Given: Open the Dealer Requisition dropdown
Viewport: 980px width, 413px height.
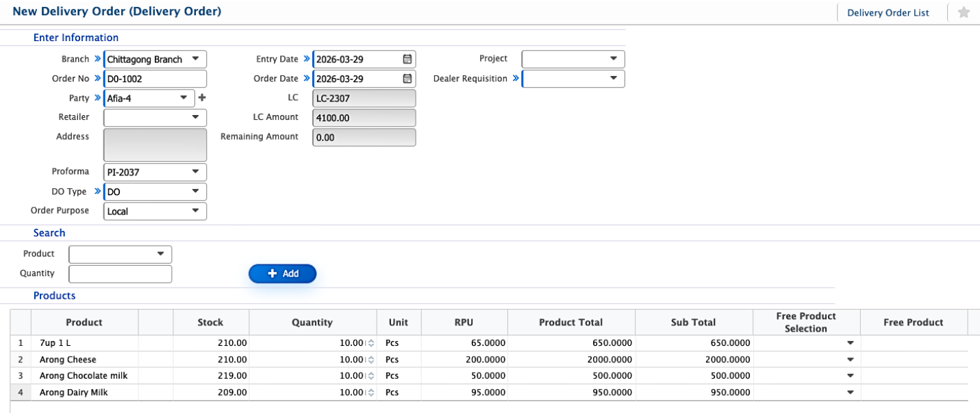Looking at the screenshot, I should [x=613, y=79].
